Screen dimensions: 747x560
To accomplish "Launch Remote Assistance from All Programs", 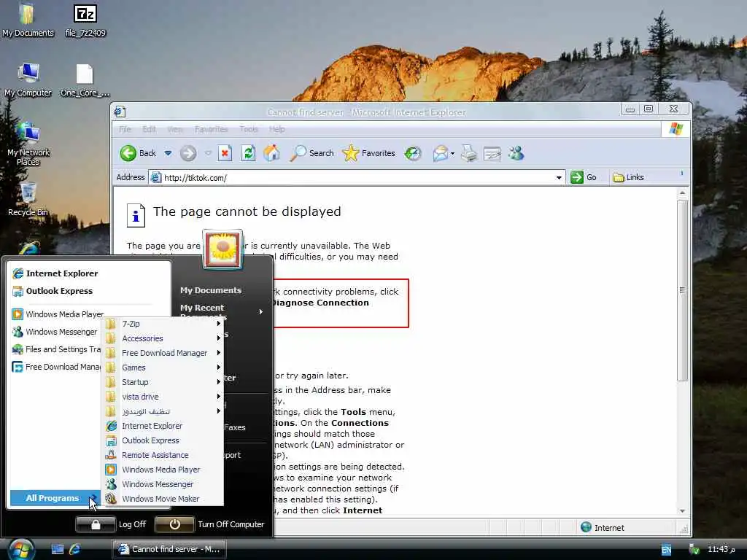I will pyautogui.click(x=164, y=455).
